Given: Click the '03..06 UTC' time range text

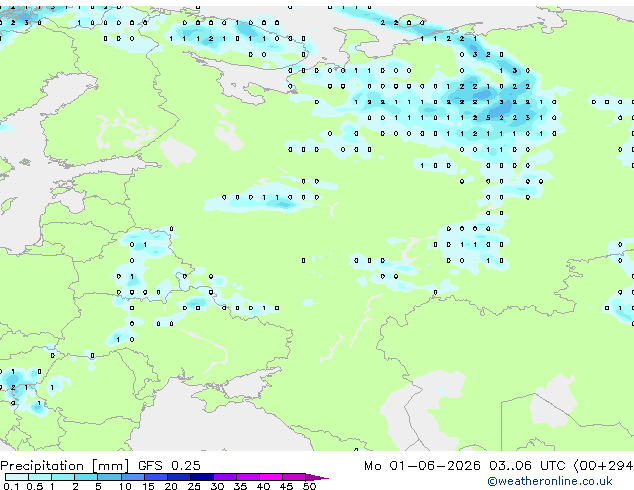Looking at the screenshot, I should pos(527,466).
